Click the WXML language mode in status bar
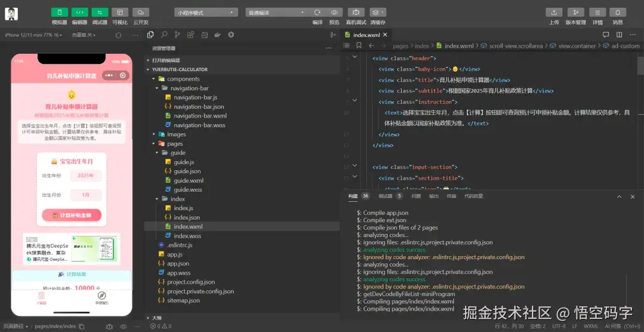644x332 pixels. point(590,326)
